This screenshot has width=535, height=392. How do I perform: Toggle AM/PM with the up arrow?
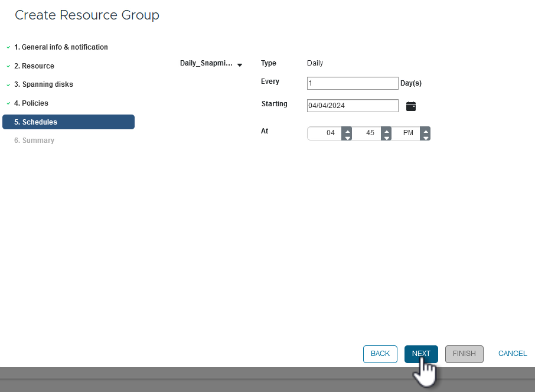426,130
